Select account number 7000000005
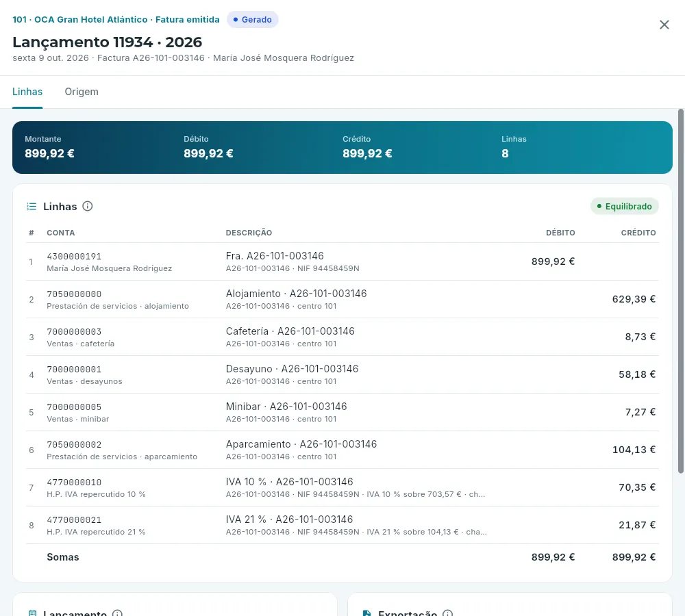Image resolution: width=685 pixels, height=616 pixels. [74, 407]
